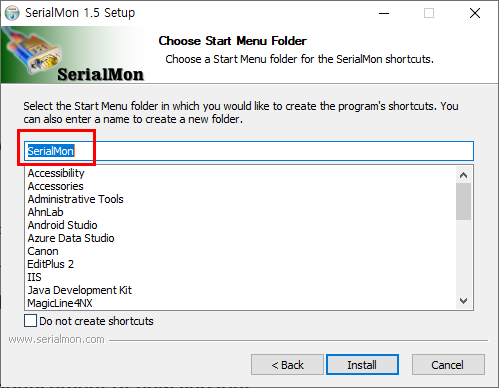Choose Azure Data Studio folder
Screen dimensions: 499x388
click(x=71, y=238)
